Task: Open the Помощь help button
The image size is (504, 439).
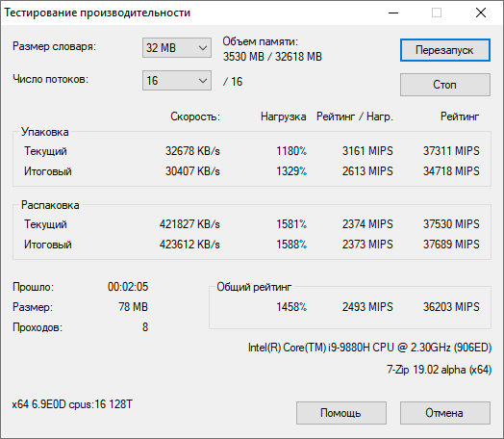Action: 341,413
